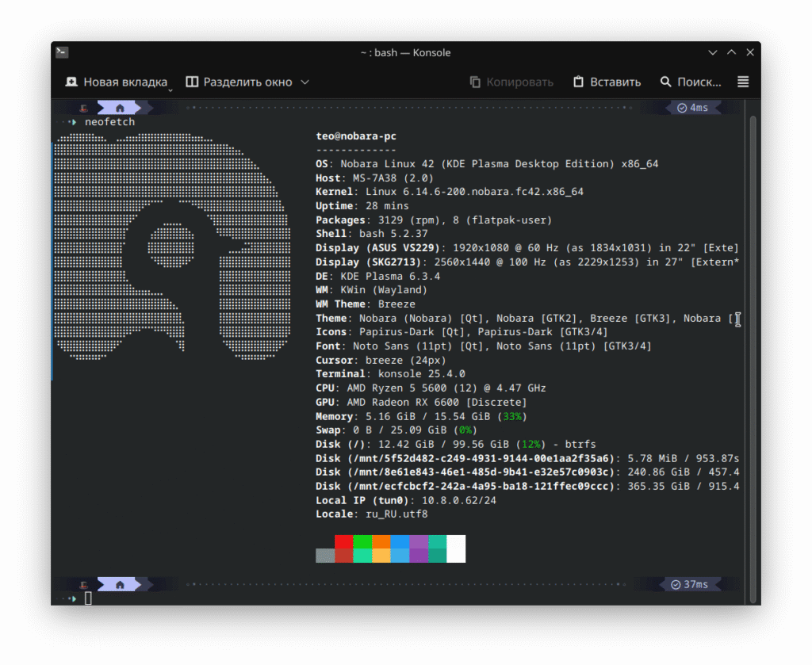
Task: Click the OS: Nobara Linux 42 line
Action: [487, 164]
